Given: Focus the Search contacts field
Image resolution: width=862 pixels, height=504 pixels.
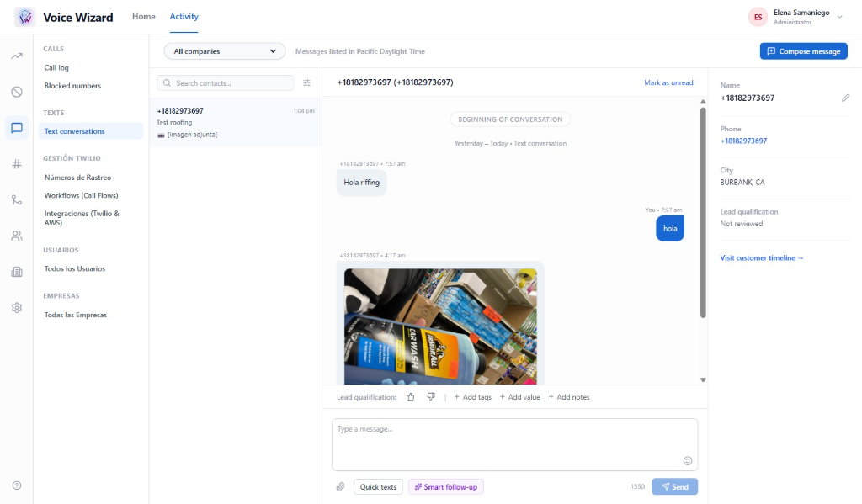Looking at the screenshot, I should click(226, 83).
